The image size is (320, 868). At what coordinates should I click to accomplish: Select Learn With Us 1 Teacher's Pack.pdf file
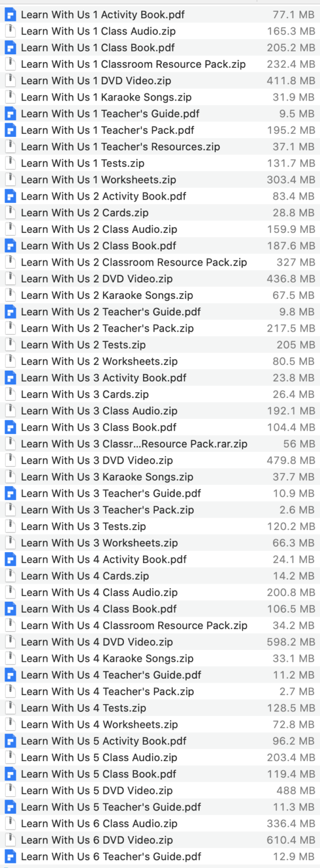tap(160, 131)
